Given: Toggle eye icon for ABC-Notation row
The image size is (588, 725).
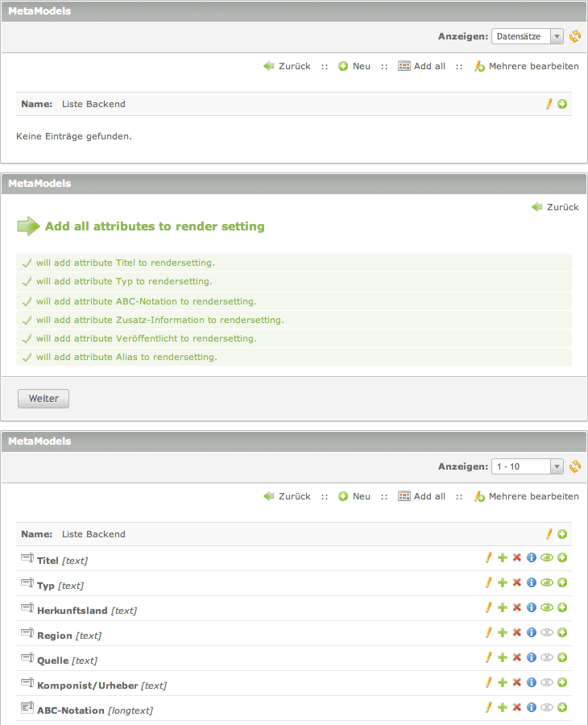Looking at the screenshot, I should [x=547, y=707].
